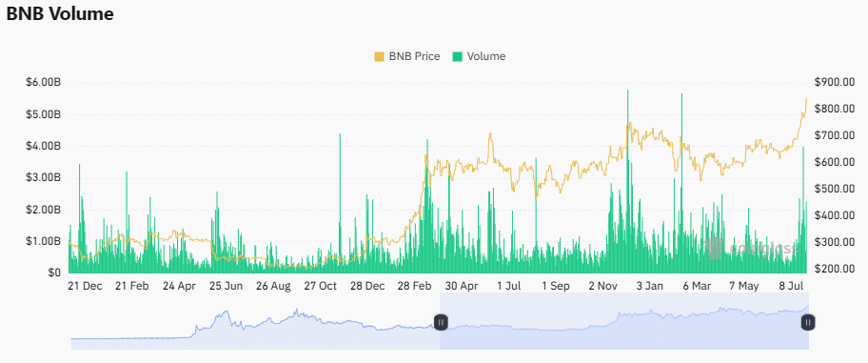Click the $900.00 price axis label
This screenshot has width=868, height=363.
tap(835, 83)
